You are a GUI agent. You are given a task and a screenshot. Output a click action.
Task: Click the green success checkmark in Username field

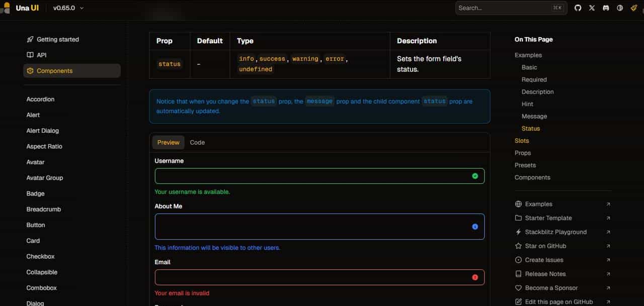[475, 176]
